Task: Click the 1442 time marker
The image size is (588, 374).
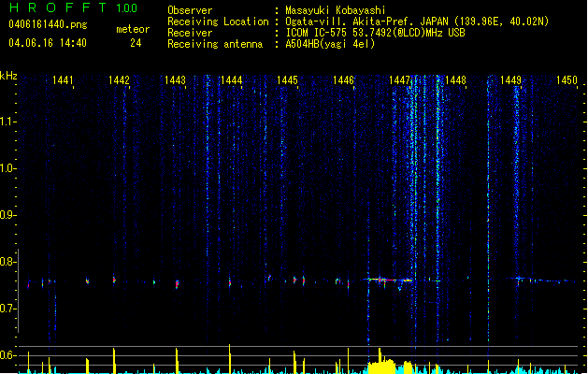Action: tap(119, 80)
